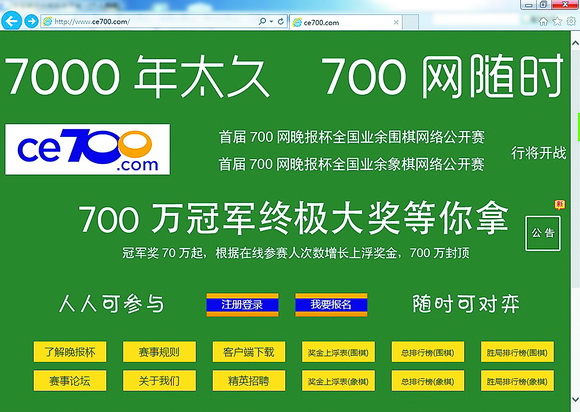Open 总排行榜(围棋) ranking link
Image resolution: width=580 pixels, height=412 pixels.
pos(428,352)
